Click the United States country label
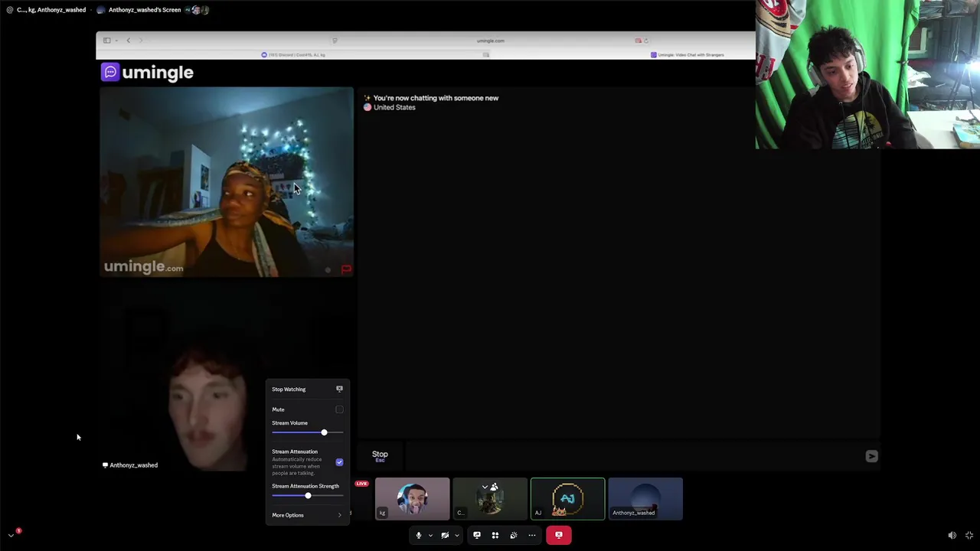 394,108
